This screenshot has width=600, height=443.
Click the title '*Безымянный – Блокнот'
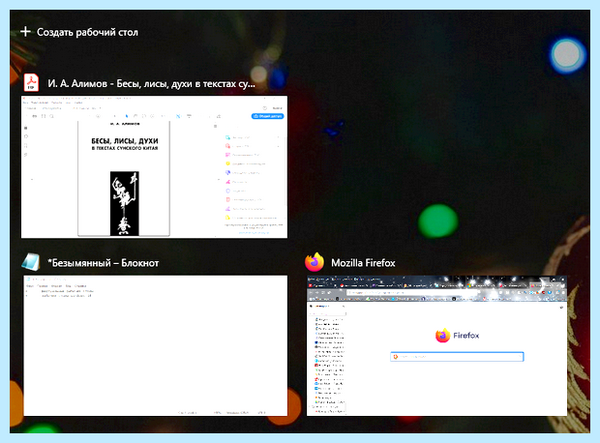103,263
